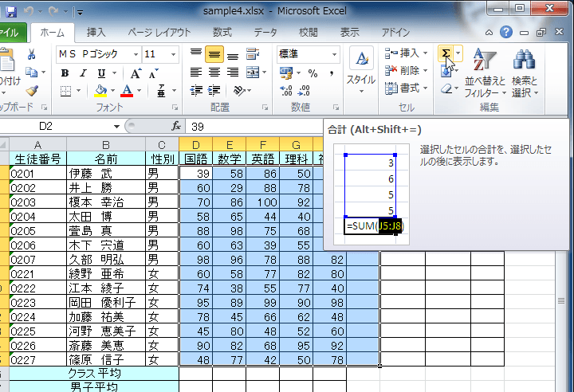Click cell containing 伊藤 武
Image resolution: width=574 pixels, height=392 pixels.
(x=106, y=173)
